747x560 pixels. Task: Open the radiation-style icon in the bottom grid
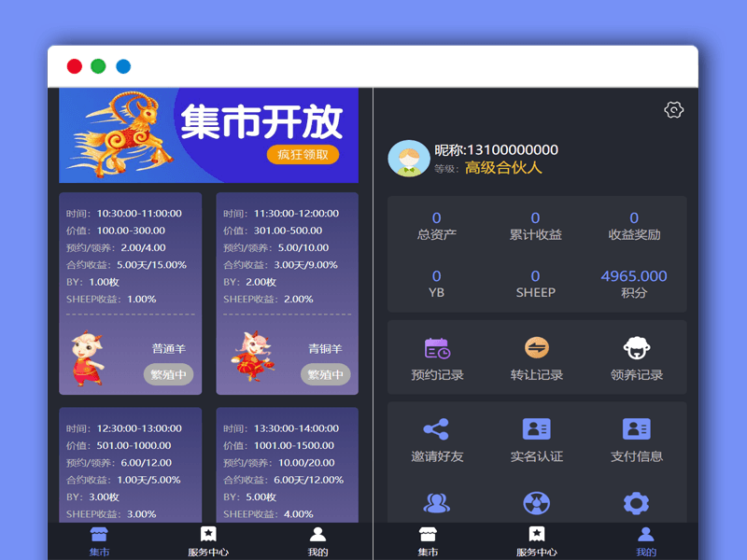click(536, 502)
